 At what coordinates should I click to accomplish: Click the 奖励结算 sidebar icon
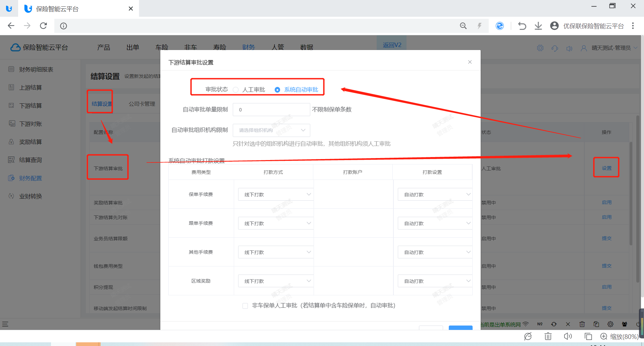point(12,142)
